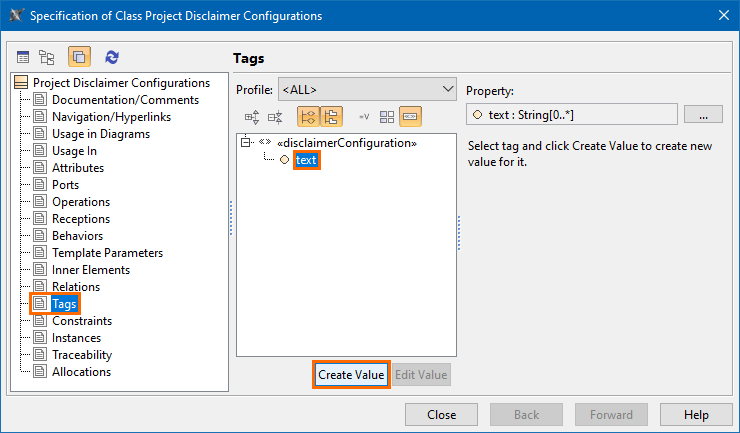Screen dimensions: 740x433
Task: Click the Create Value button
Action: pyautogui.click(x=351, y=375)
